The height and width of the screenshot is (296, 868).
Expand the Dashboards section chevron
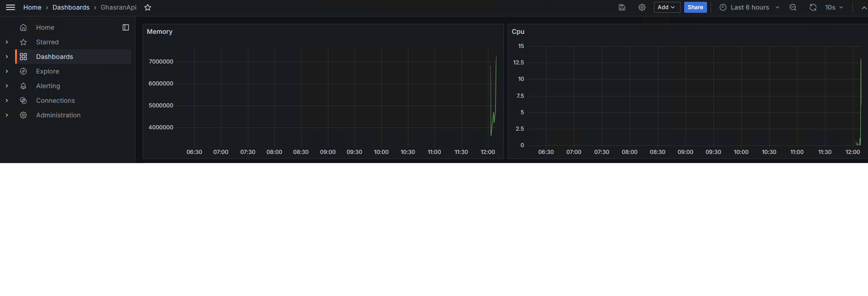7,57
